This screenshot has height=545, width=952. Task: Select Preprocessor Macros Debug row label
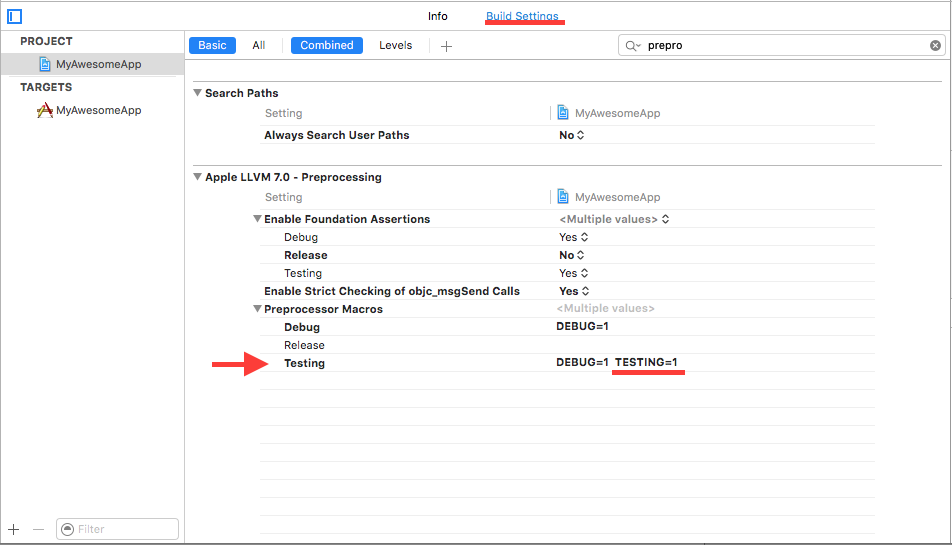(302, 327)
